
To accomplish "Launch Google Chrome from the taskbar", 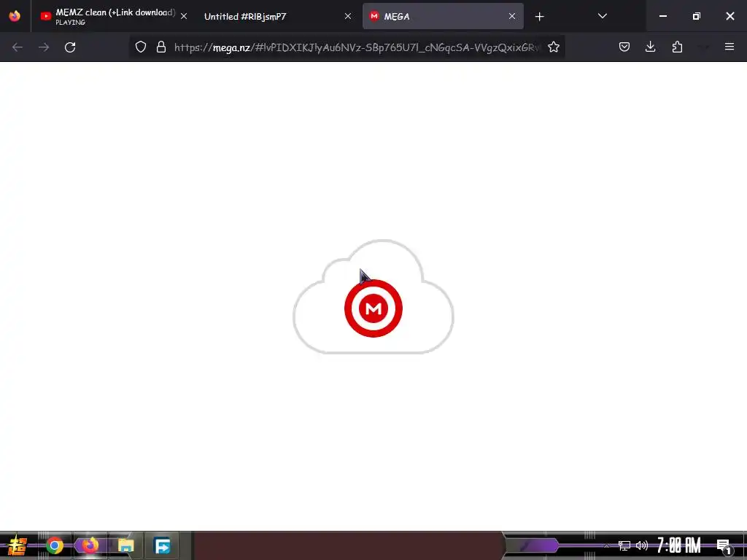I will [x=55, y=545].
